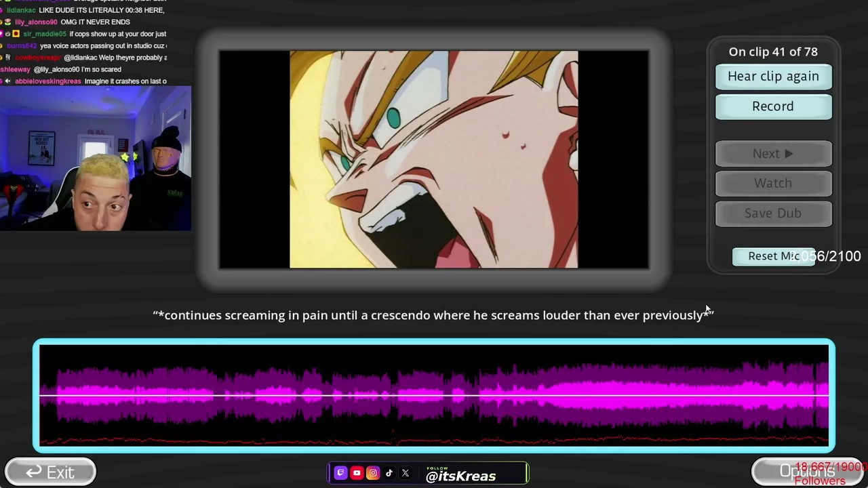The image size is (868, 488).
Task: Click the "On clip 41 of 78" counter
Action: click(x=773, y=52)
